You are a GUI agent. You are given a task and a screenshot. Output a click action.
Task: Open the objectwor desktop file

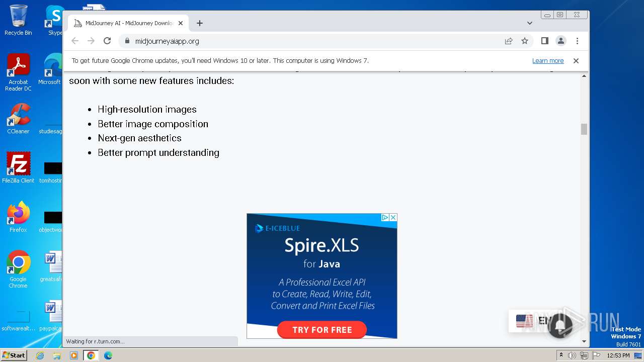(x=51, y=221)
